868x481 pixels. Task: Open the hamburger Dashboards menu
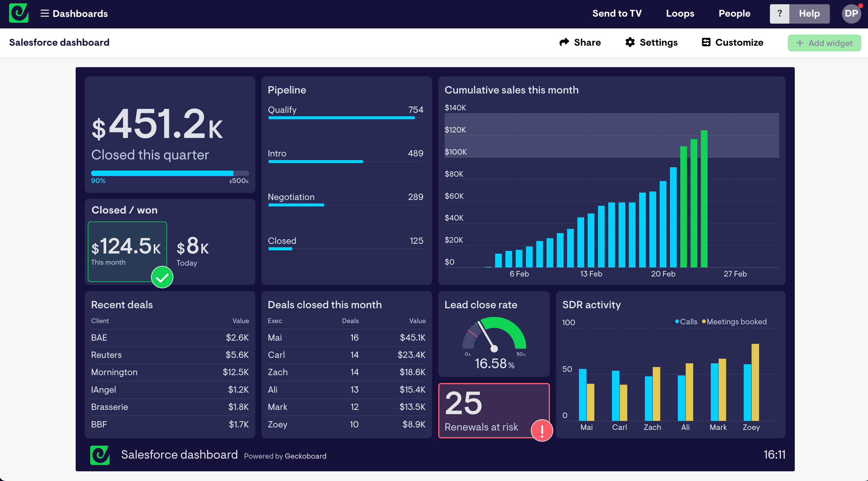tap(44, 14)
